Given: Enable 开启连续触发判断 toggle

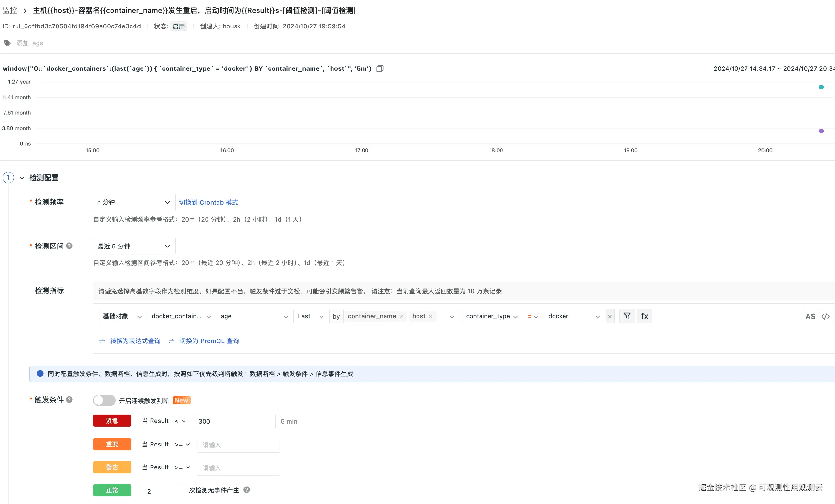Looking at the screenshot, I should [104, 400].
